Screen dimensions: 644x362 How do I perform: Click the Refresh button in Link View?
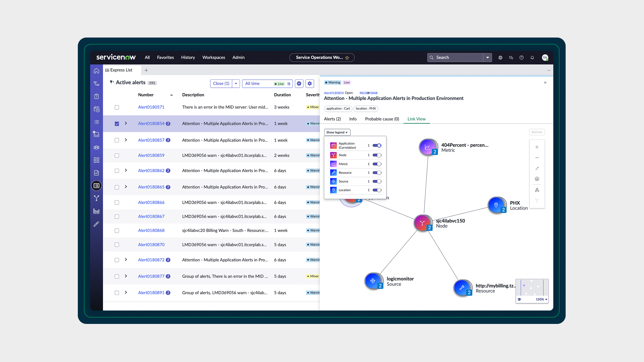(x=537, y=132)
